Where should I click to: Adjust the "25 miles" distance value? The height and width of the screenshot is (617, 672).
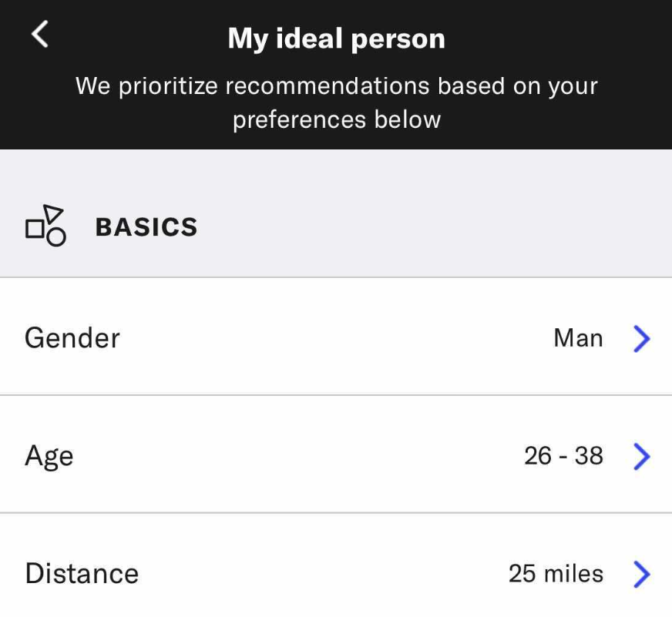556,573
